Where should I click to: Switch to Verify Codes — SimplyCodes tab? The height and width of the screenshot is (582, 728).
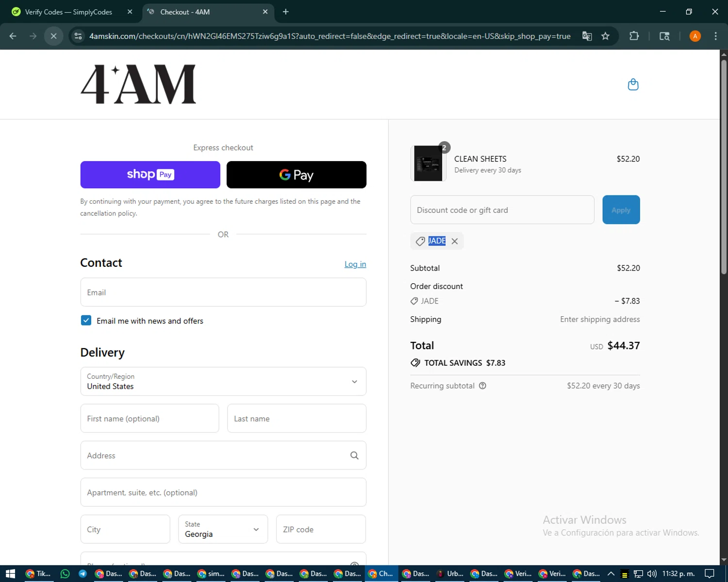73,12
